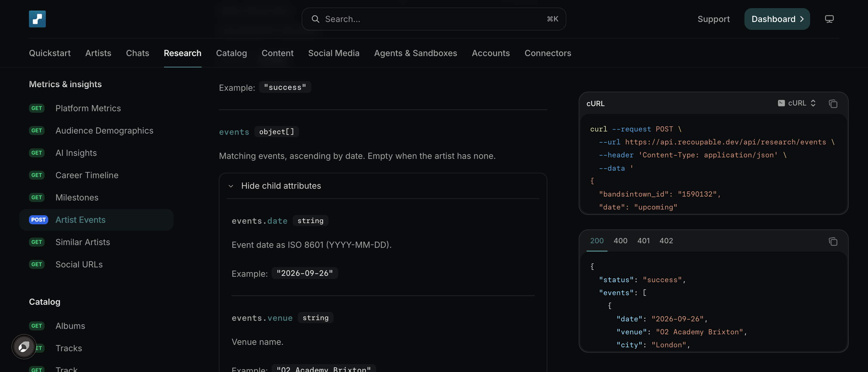Image resolution: width=868 pixels, height=372 pixels.
Task: Switch to the Content tab
Action: [277, 53]
